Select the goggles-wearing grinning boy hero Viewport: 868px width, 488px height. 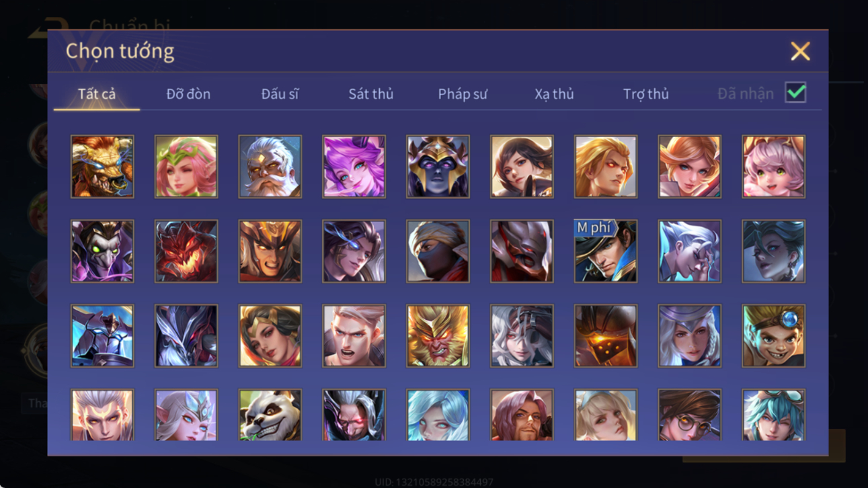[773, 336]
